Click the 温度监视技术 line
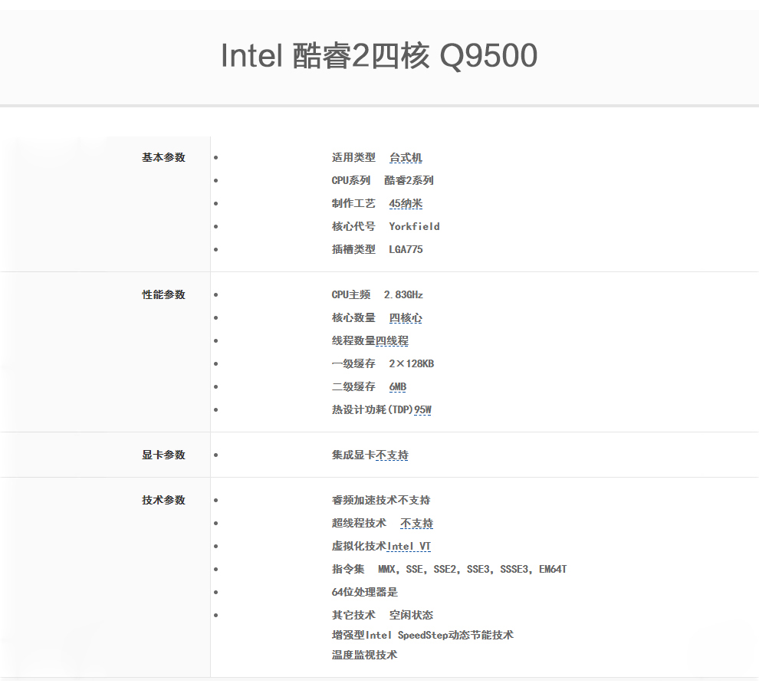759x700 pixels. click(x=364, y=655)
